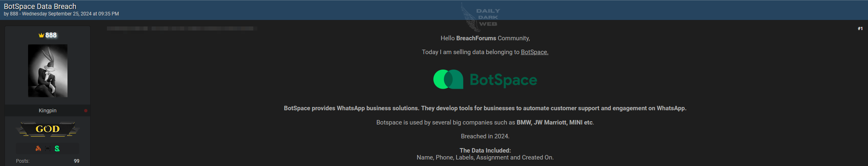Click the green BotSpace wordmark text

click(503, 80)
